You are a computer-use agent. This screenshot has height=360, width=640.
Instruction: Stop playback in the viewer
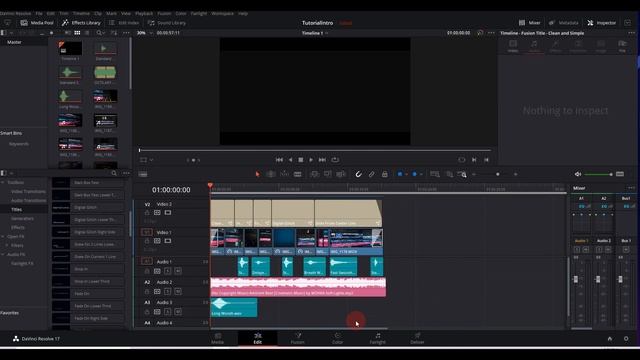coord(301,160)
